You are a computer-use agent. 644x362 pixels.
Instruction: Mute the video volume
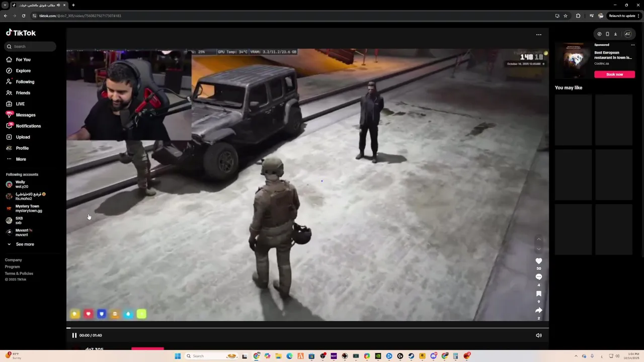pos(538,335)
